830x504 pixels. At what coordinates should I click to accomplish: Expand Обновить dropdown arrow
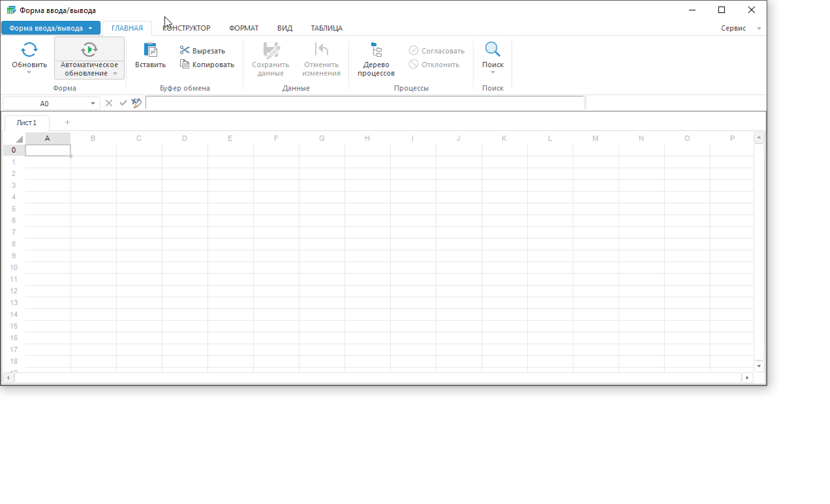tap(29, 72)
